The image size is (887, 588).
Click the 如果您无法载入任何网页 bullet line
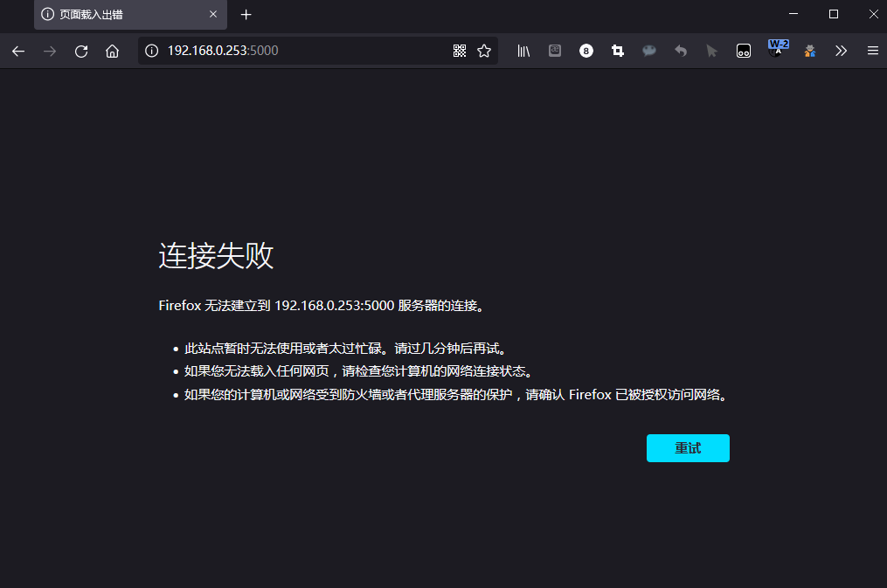(x=359, y=371)
